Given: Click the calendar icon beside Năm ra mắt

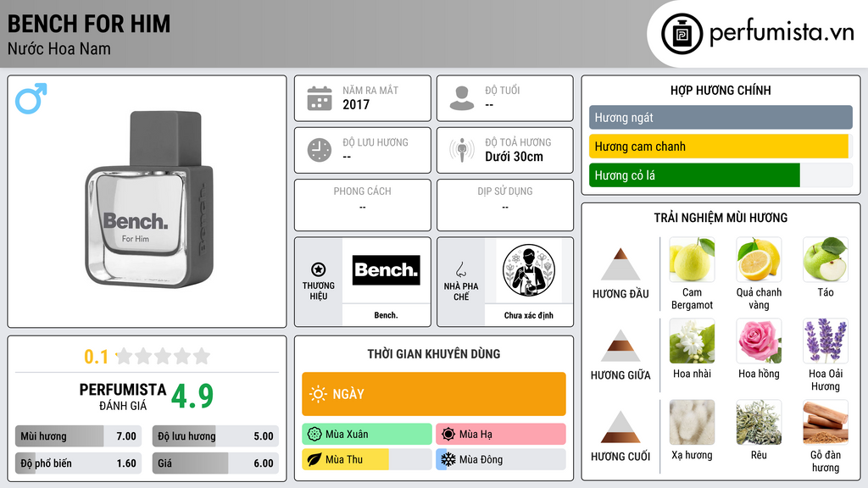Looking at the screenshot, I should tap(320, 98).
